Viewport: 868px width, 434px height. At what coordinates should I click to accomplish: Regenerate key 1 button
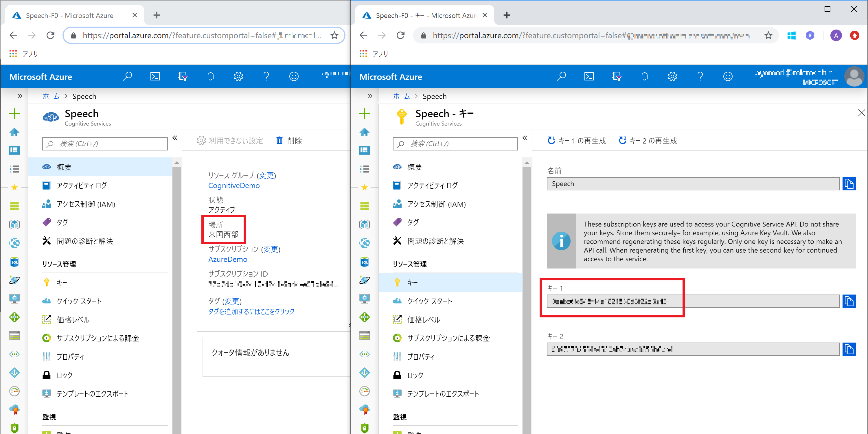(577, 141)
